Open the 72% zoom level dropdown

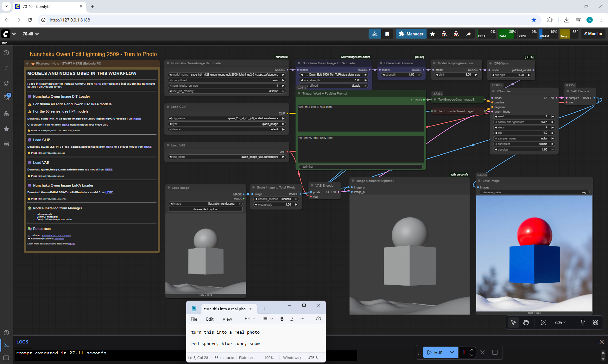pyautogui.click(x=560, y=322)
